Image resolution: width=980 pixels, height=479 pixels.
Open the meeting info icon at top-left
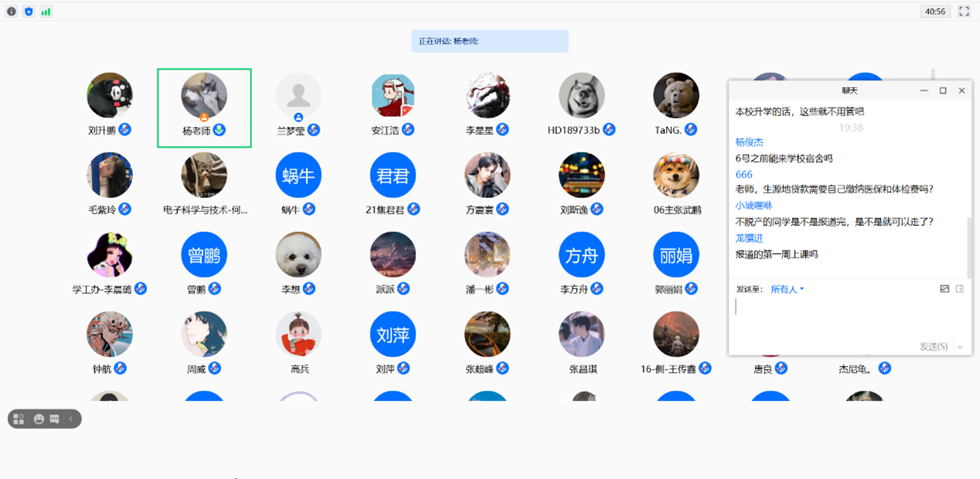click(x=11, y=12)
